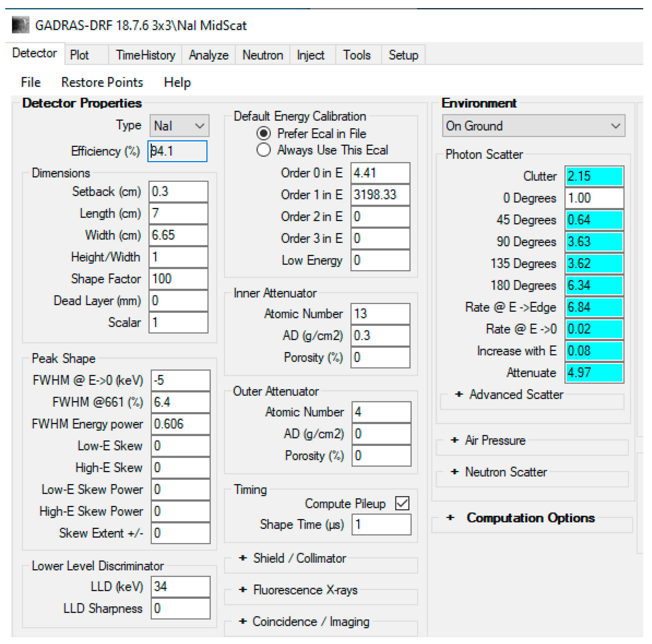
Task: Switch to the Plot tab
Action: pos(80,55)
